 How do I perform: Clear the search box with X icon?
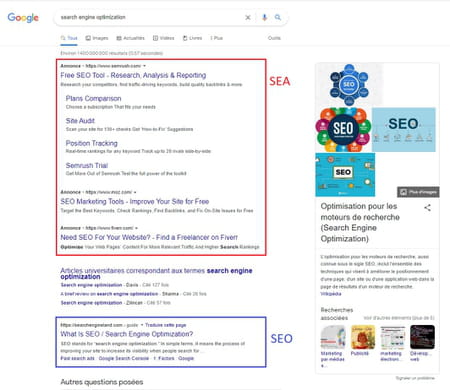pos(248,17)
